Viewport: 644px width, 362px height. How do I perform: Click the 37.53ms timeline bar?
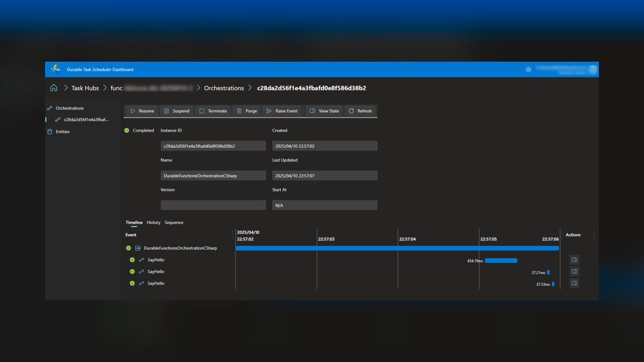click(553, 284)
